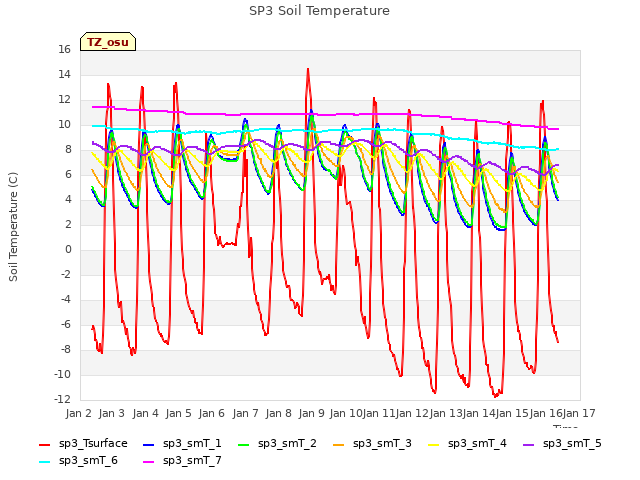Click the orange sp3_smT_3 legend swatch
The width and height of the screenshot is (640, 480).
339,445
